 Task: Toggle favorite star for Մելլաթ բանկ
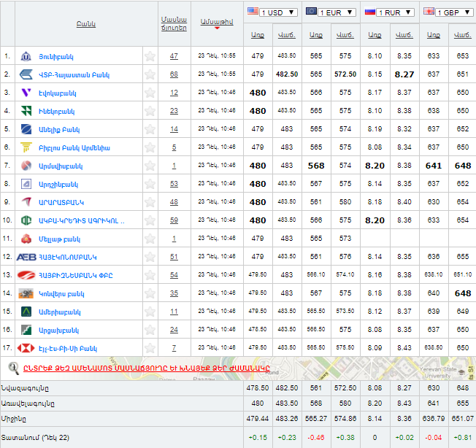[150, 239]
